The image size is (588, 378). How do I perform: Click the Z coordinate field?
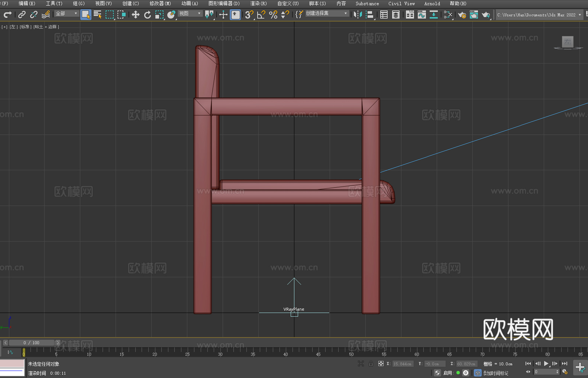tap(466, 364)
